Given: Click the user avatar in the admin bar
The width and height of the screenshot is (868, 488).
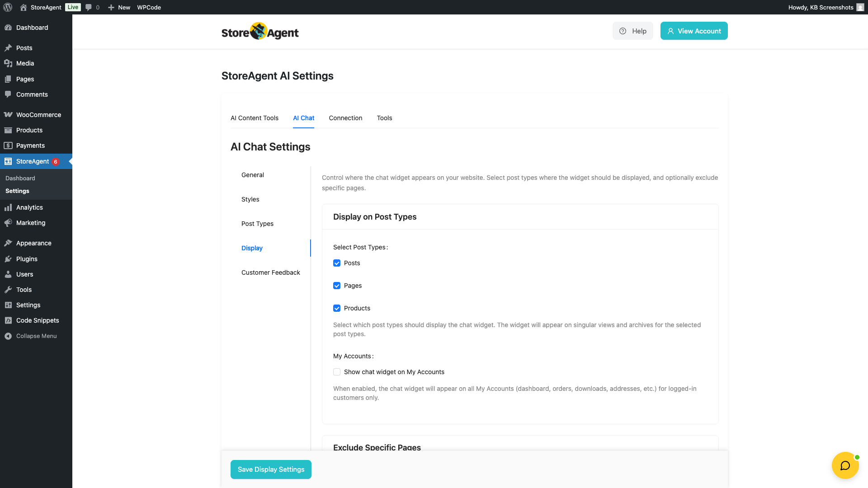Looking at the screenshot, I should [860, 7].
